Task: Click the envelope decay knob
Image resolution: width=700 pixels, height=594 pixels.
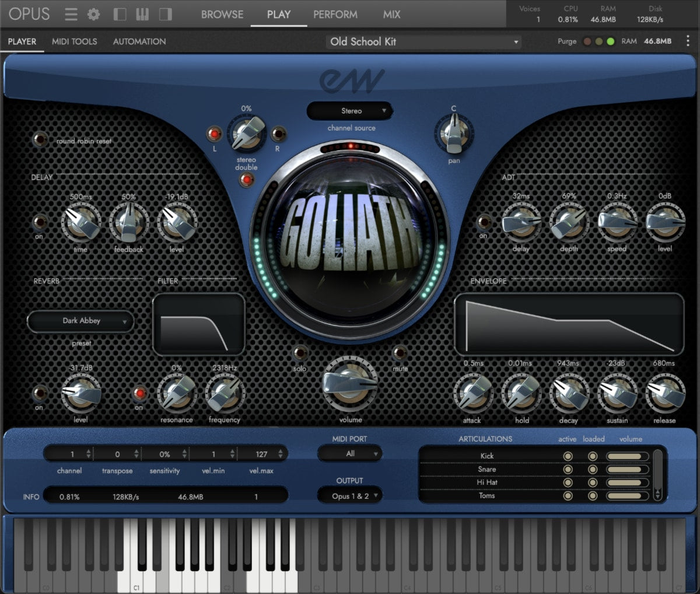Action: [569, 393]
